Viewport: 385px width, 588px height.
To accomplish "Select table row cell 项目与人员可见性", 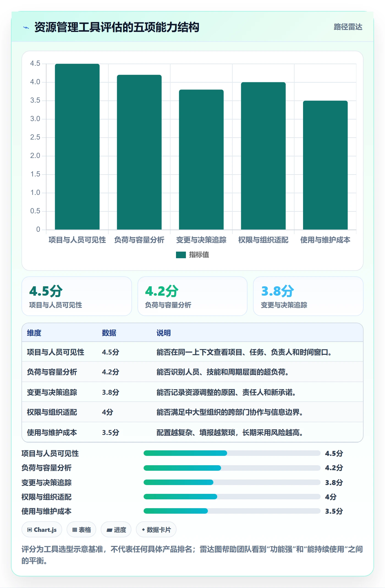I will [56, 352].
